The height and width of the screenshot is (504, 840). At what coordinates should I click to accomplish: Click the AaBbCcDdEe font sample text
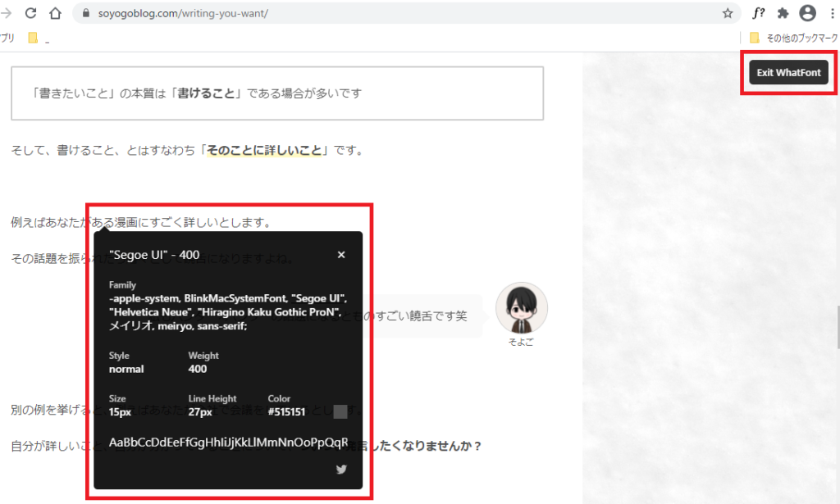click(x=228, y=443)
